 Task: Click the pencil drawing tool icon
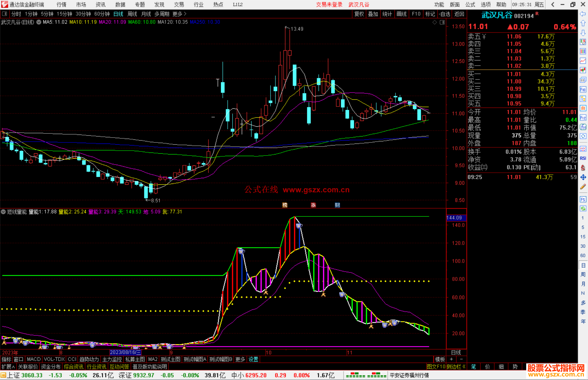(x=583, y=187)
